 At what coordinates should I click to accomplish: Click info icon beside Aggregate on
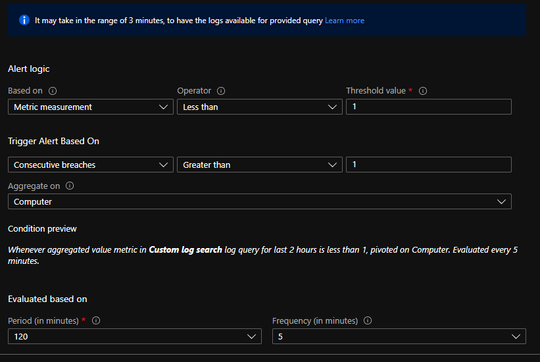70,186
